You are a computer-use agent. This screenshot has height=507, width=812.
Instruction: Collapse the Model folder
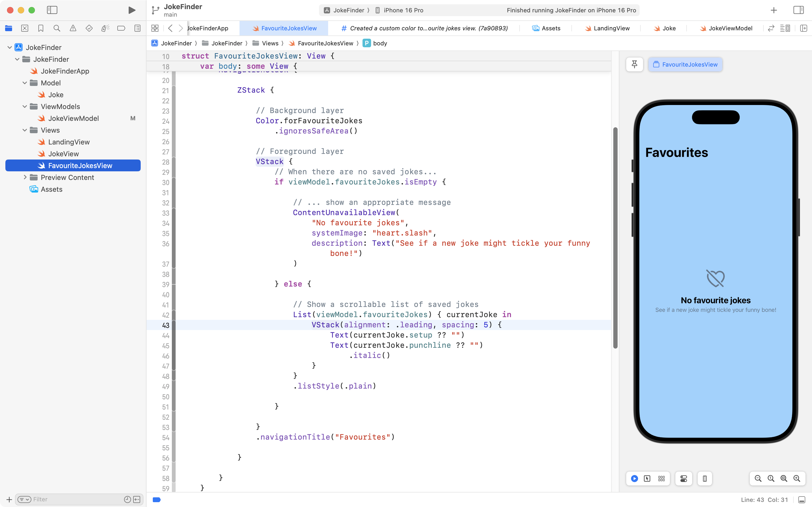click(x=25, y=83)
